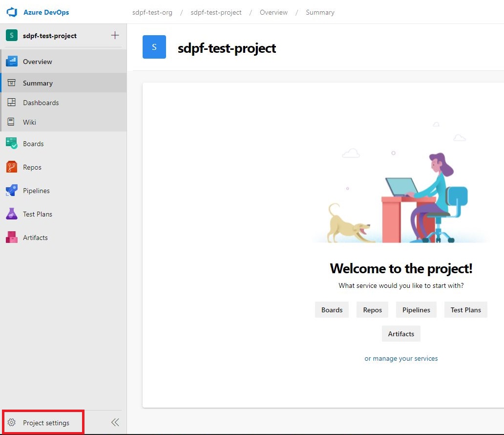This screenshot has height=435, width=504.
Task: Open the Repos icon in sidebar
Action: tap(12, 167)
